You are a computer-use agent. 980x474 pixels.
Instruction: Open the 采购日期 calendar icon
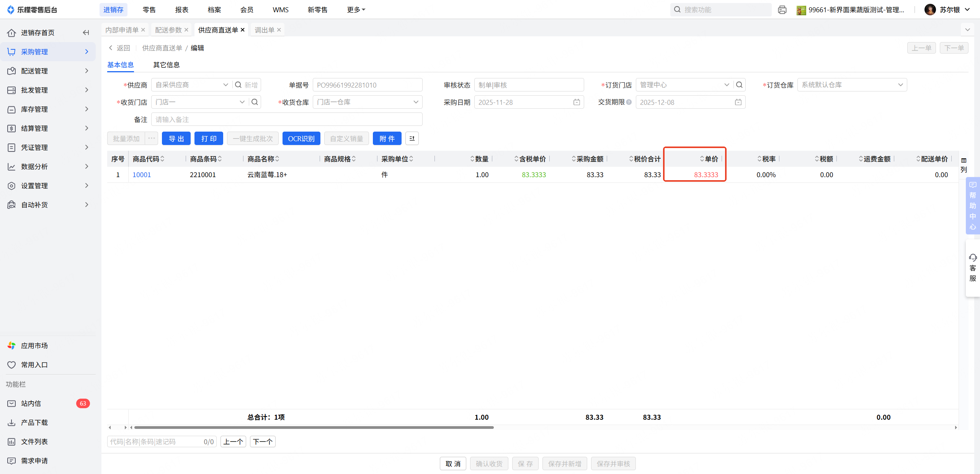click(x=577, y=102)
